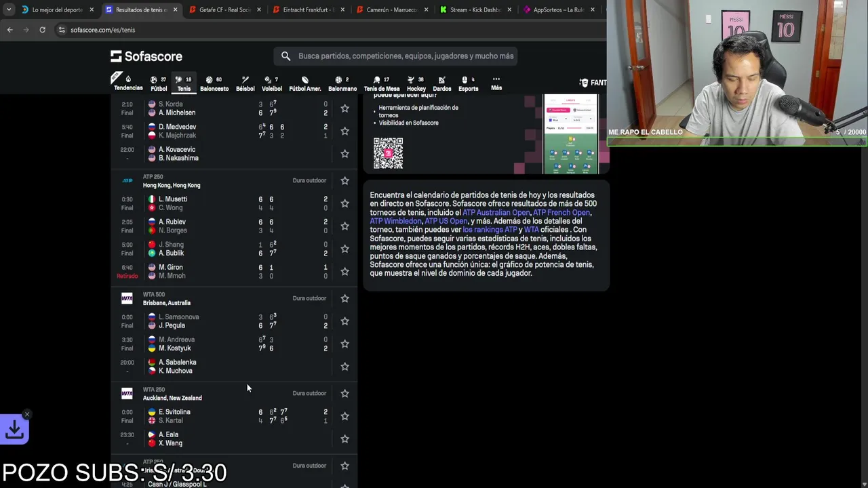Image resolution: width=868 pixels, height=488 pixels.
Task: Switch to Camerún - Marruecos tab
Action: 391,9
